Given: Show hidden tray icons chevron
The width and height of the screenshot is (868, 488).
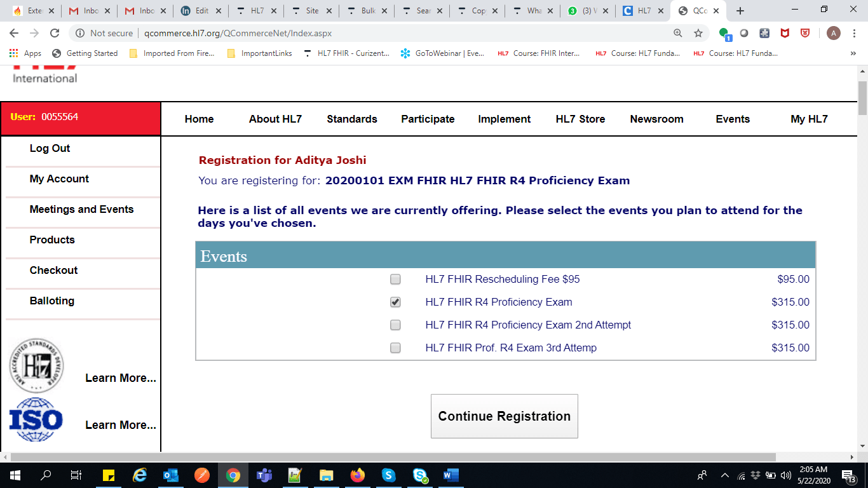Looking at the screenshot, I should click(724, 475).
